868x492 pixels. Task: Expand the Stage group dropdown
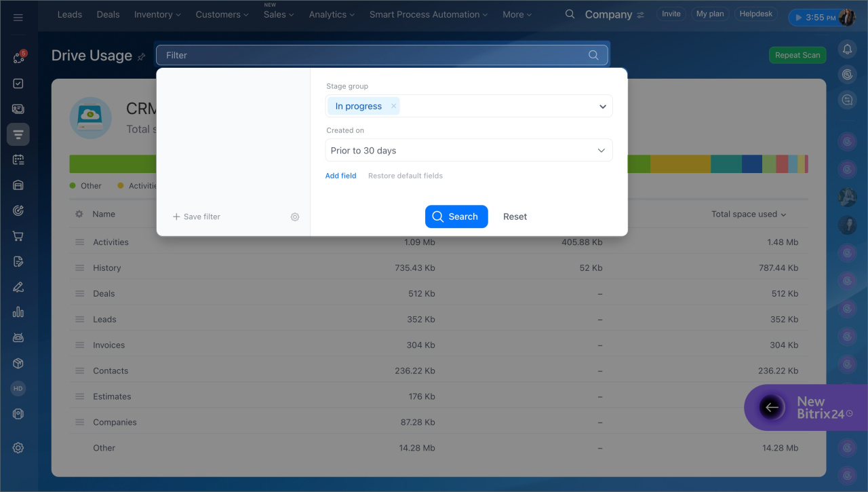click(602, 107)
